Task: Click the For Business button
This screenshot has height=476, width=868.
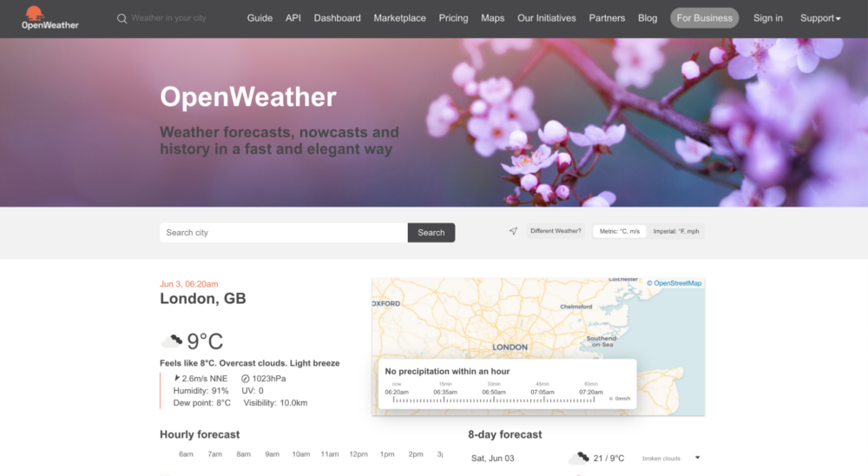Action: 704,17
